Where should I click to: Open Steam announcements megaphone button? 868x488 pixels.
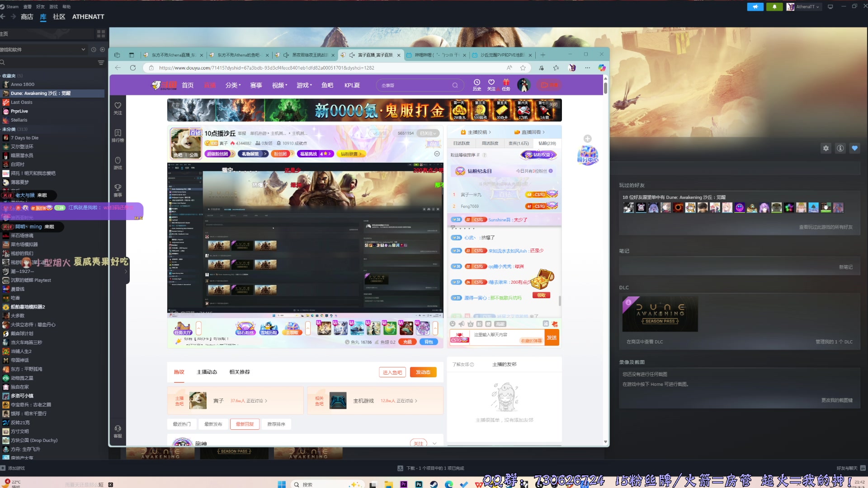pos(755,7)
